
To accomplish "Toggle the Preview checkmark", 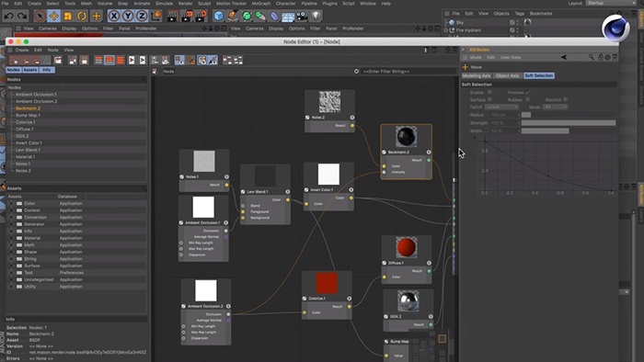I will coord(528,92).
